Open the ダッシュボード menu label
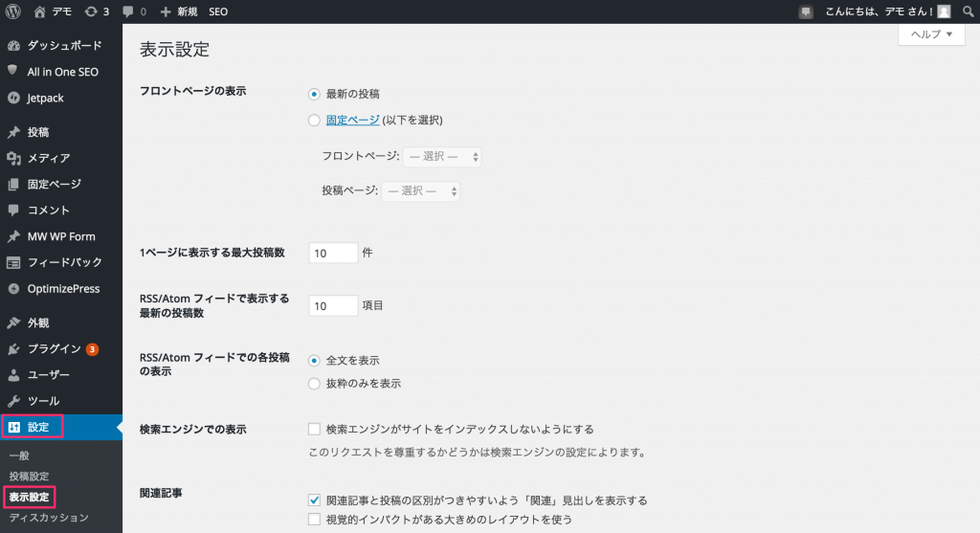This screenshot has height=533, width=980. (x=64, y=46)
